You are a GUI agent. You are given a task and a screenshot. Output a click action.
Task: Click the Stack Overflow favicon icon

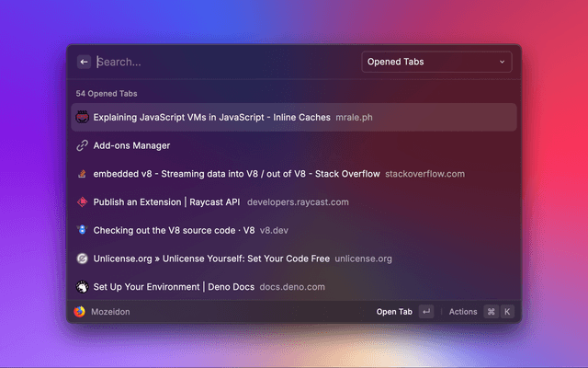click(82, 174)
